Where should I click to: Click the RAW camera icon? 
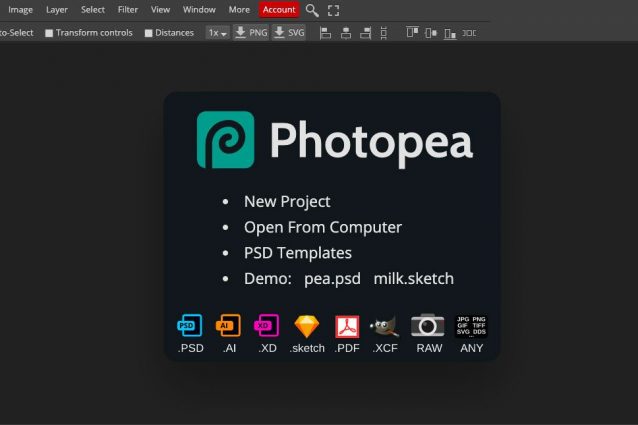click(428, 325)
